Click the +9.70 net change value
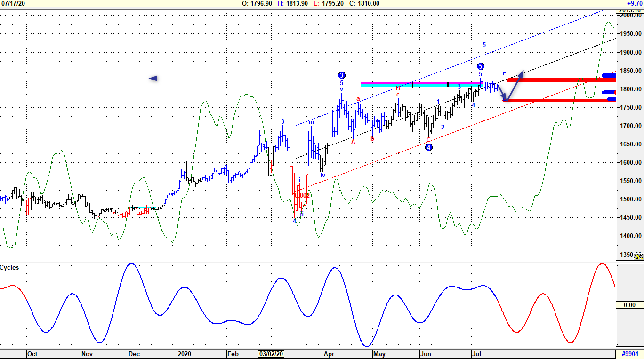644x359 pixels. click(x=635, y=3)
